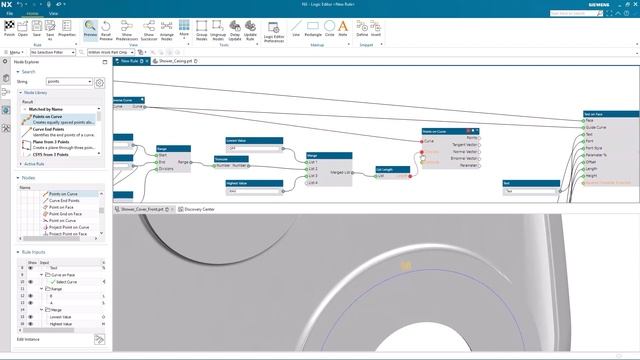This screenshot has height=360, width=640.
Task: Toggle Show eye for Lowest Value row
Action: click(31, 317)
